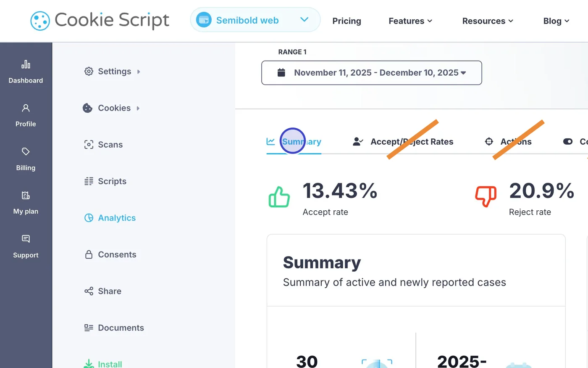
Task: Switch to the Summary tab
Action: coord(294,142)
